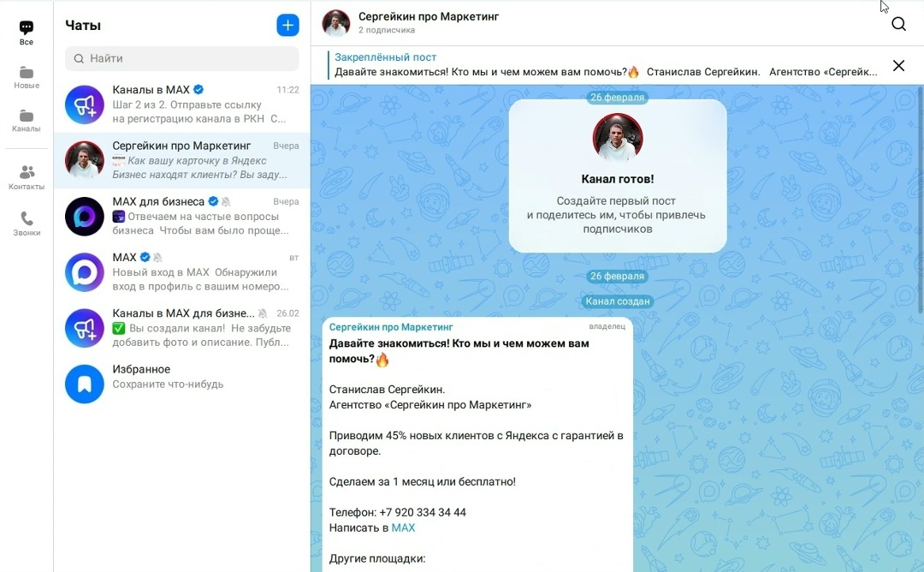The height and width of the screenshot is (572, 924).
Task: Open 'Каналы в MAX для бизне...' chat
Action: [182, 328]
